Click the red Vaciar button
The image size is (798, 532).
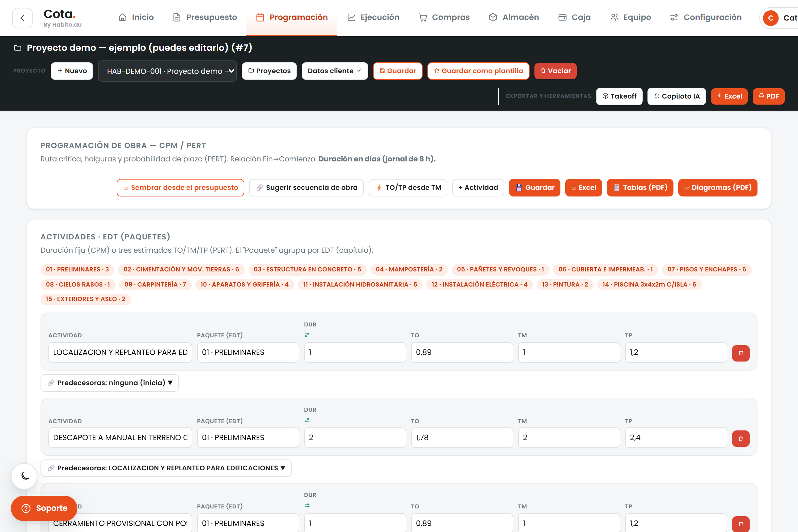(555, 71)
